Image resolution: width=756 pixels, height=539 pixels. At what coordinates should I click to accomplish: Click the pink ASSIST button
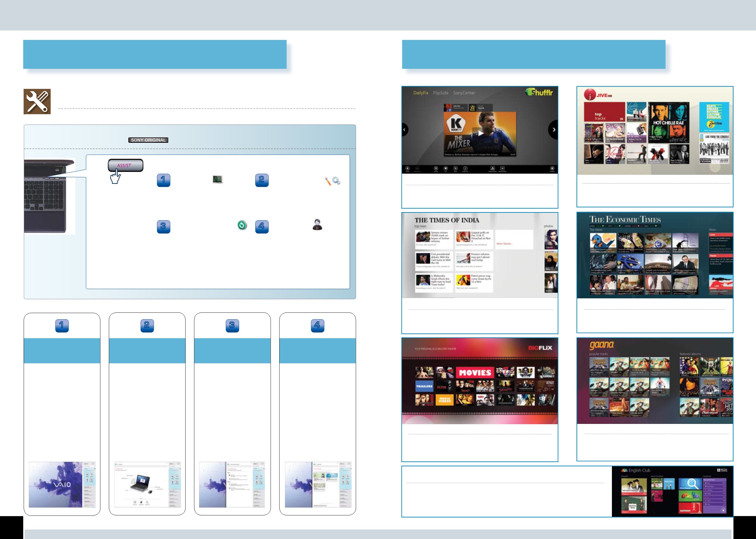tap(125, 165)
